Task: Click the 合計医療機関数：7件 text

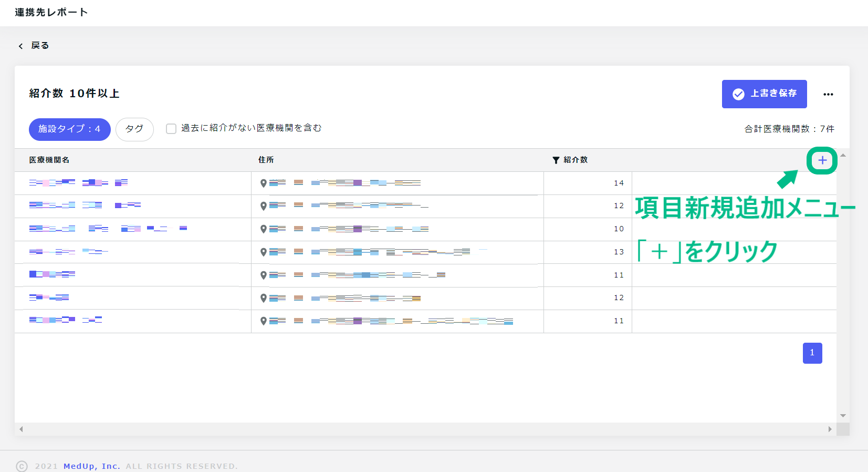Action: (x=789, y=129)
